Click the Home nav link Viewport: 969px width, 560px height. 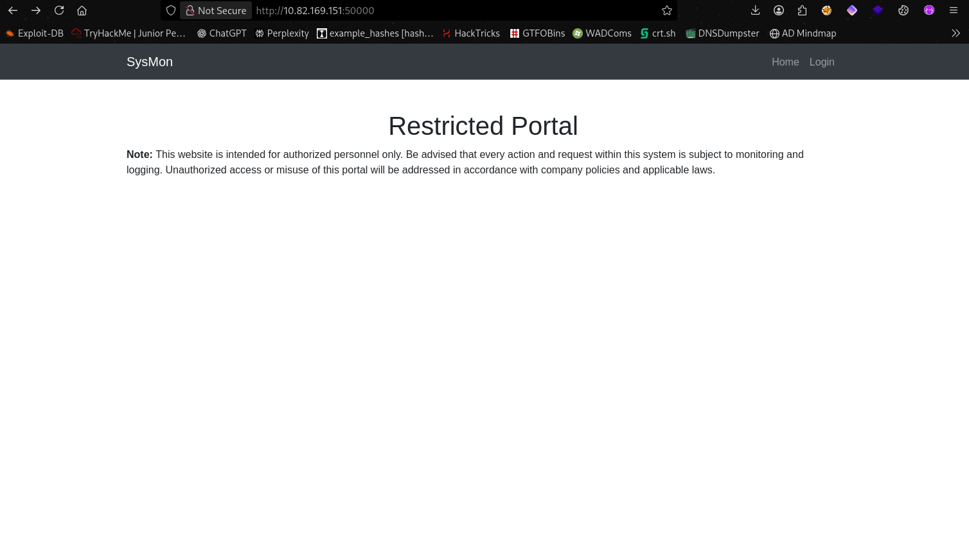(x=785, y=62)
